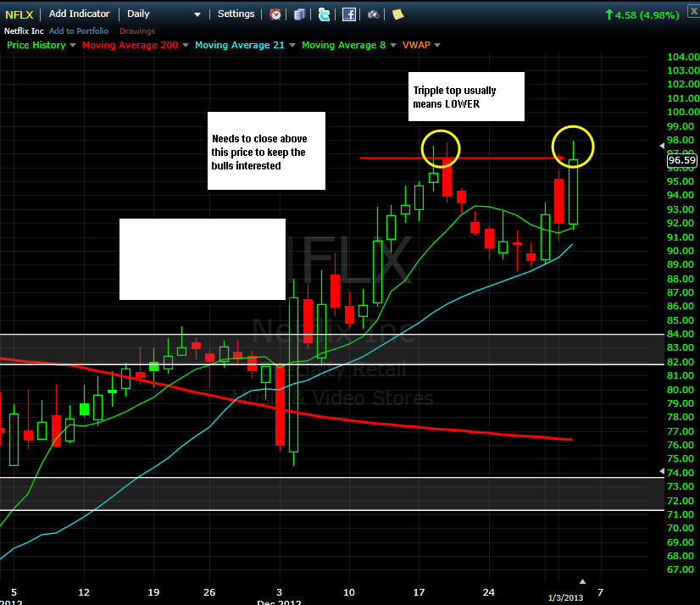This screenshot has height=605, width=700.
Task: Expand the Moving Average 200 dropdown arrow
Action: (x=186, y=45)
